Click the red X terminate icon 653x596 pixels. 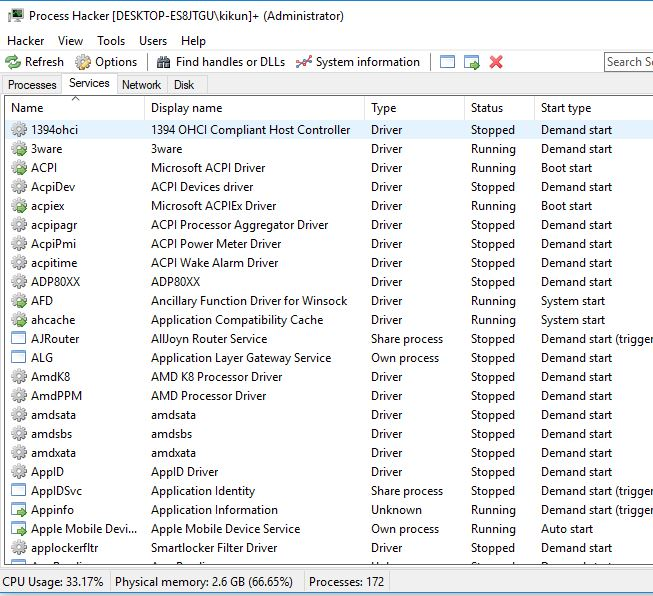click(496, 62)
